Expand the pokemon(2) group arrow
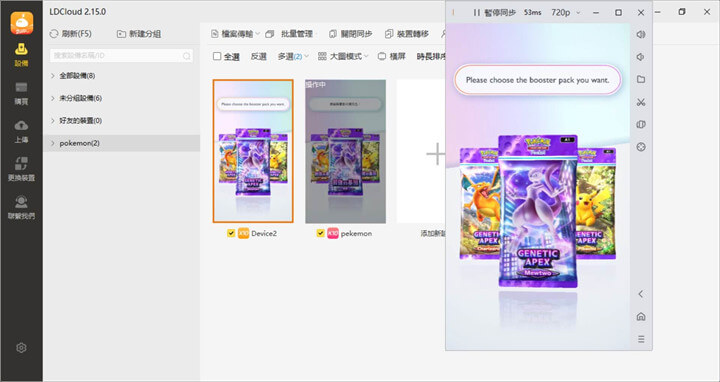 coord(52,143)
